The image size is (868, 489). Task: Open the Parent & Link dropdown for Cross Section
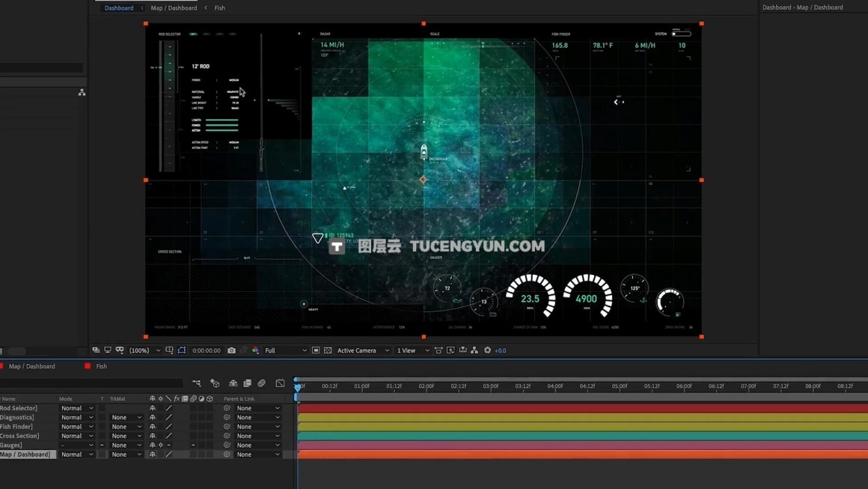coord(258,436)
